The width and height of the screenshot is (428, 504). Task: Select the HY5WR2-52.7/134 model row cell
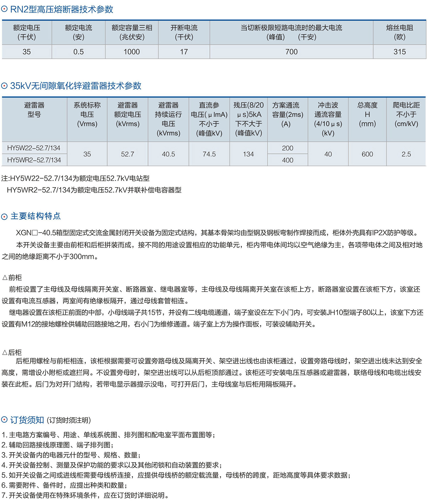(34, 160)
